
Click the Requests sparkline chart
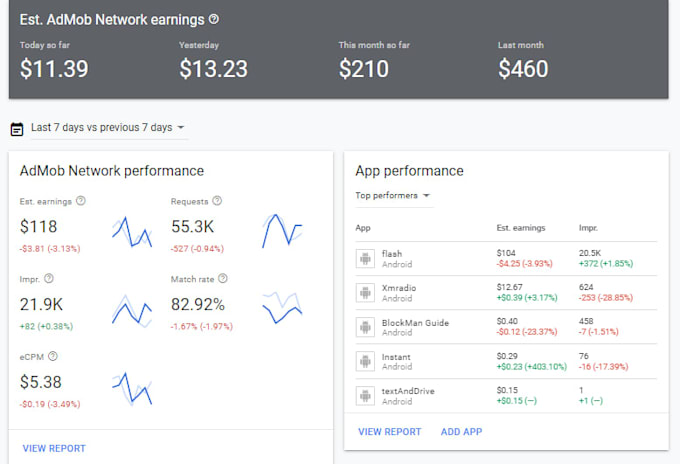(x=282, y=231)
